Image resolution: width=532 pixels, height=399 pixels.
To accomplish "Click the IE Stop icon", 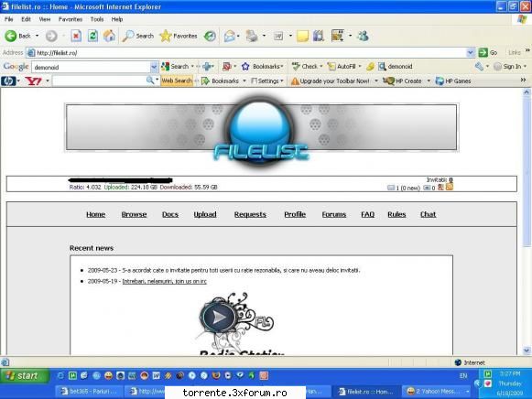I will pos(76,36).
